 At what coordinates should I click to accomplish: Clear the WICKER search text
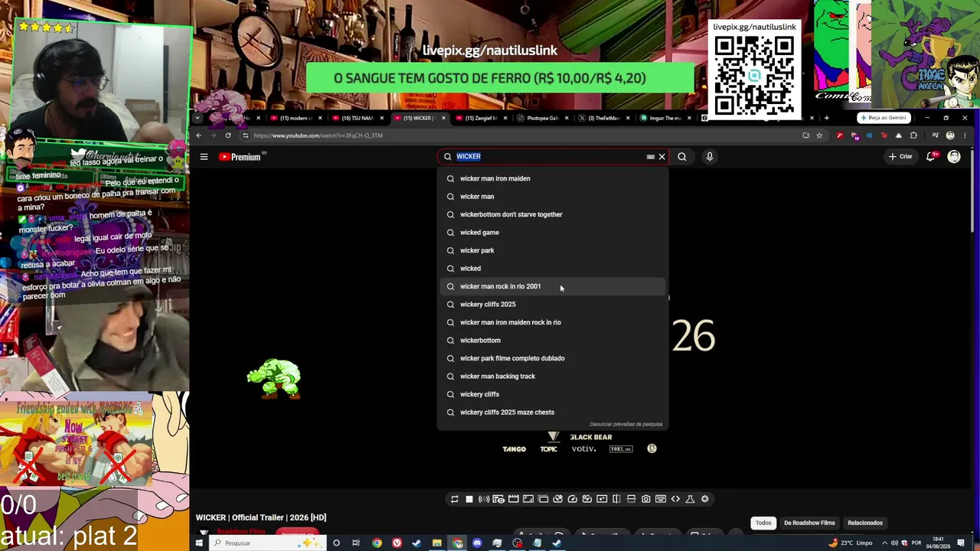(662, 157)
